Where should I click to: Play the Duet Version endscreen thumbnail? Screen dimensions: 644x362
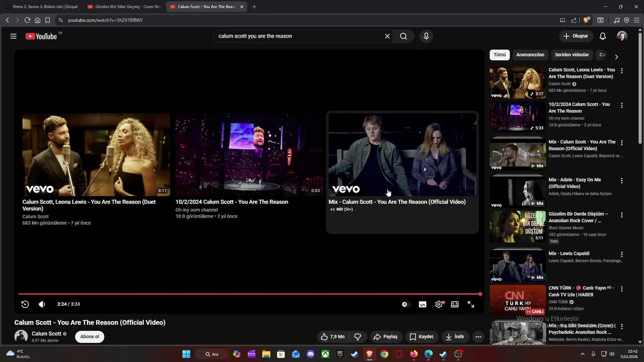coord(96,155)
